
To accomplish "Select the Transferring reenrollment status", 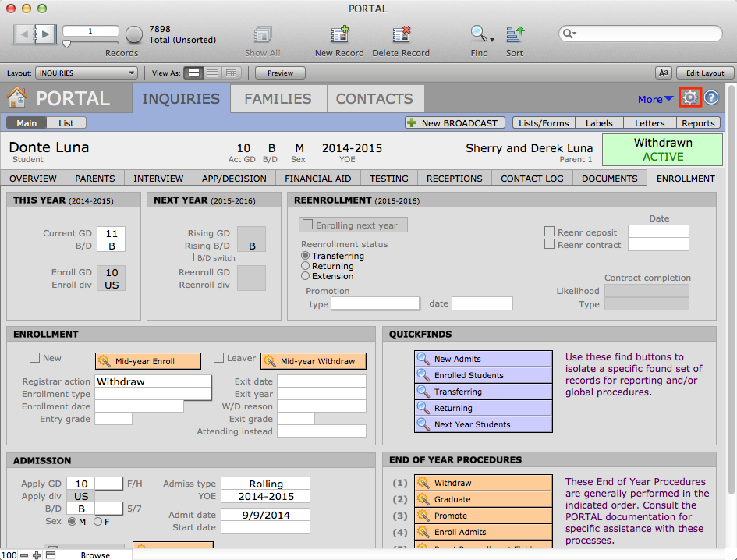I will pos(306,256).
